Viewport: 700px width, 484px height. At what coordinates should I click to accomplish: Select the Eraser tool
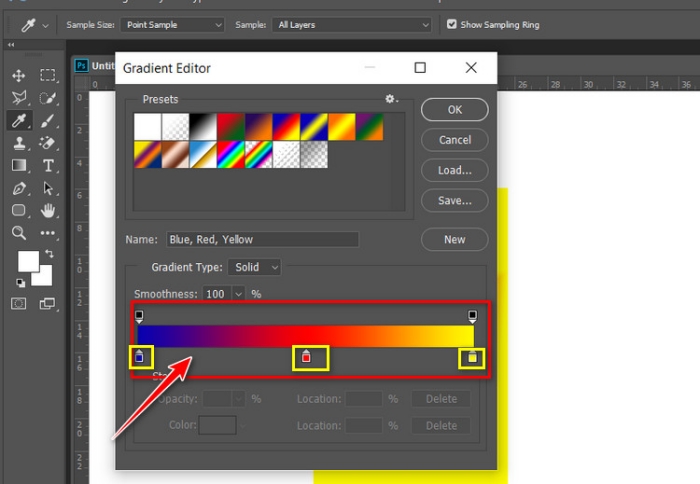[x=48, y=143]
